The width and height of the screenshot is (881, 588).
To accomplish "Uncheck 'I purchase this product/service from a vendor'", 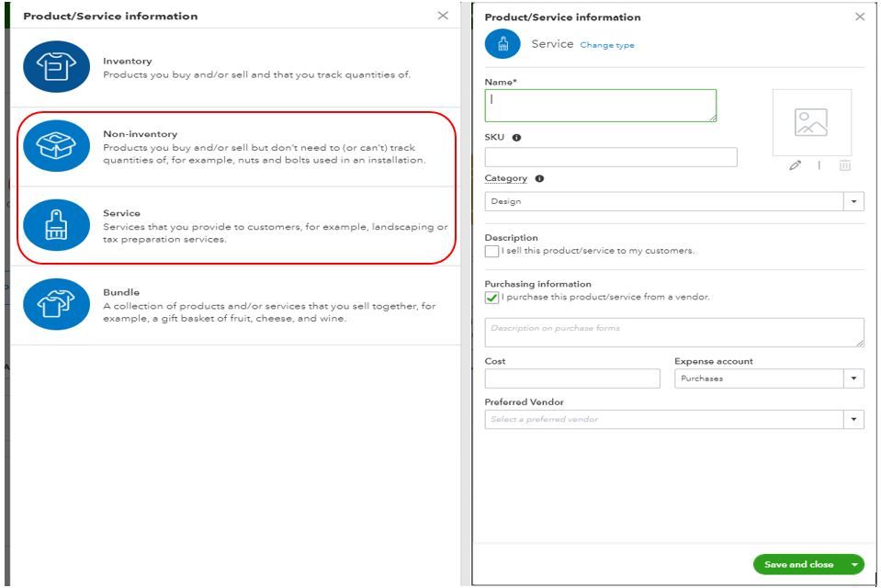I will point(492,298).
